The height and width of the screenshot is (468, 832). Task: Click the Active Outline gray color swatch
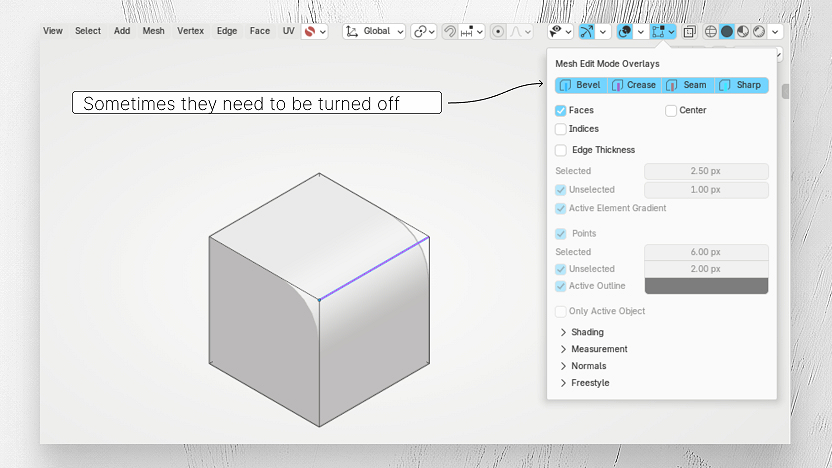click(x=706, y=286)
